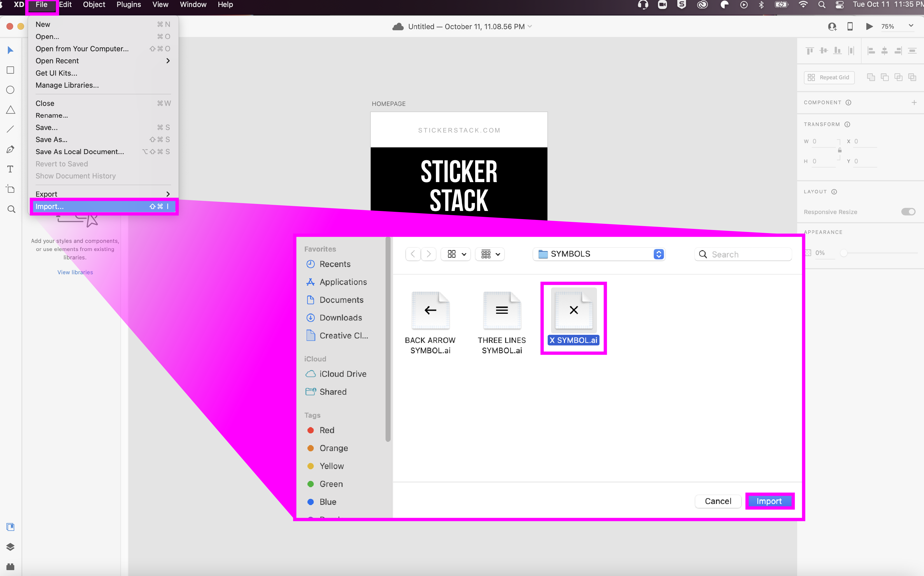The width and height of the screenshot is (924, 576).
Task: Click the opacity slider handle
Action: click(844, 253)
